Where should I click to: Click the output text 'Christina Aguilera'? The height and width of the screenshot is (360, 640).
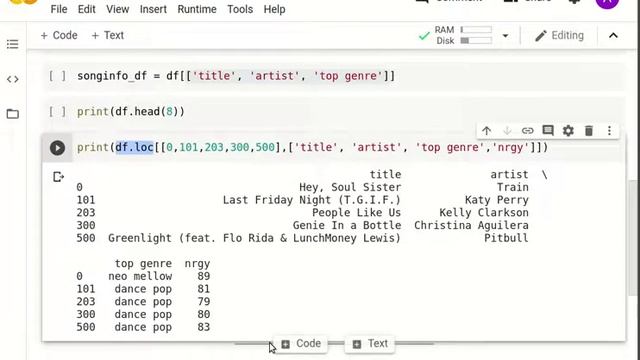pyautogui.click(x=471, y=225)
